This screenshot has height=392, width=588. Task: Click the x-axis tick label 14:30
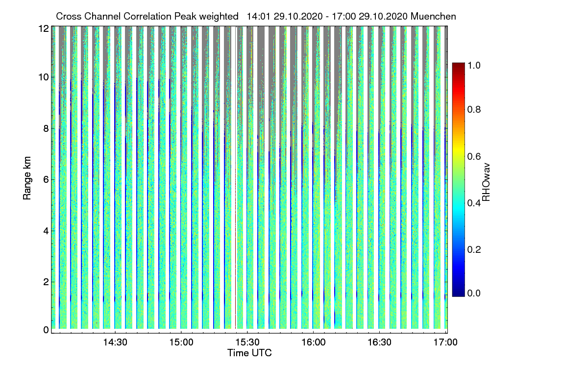pos(115,343)
